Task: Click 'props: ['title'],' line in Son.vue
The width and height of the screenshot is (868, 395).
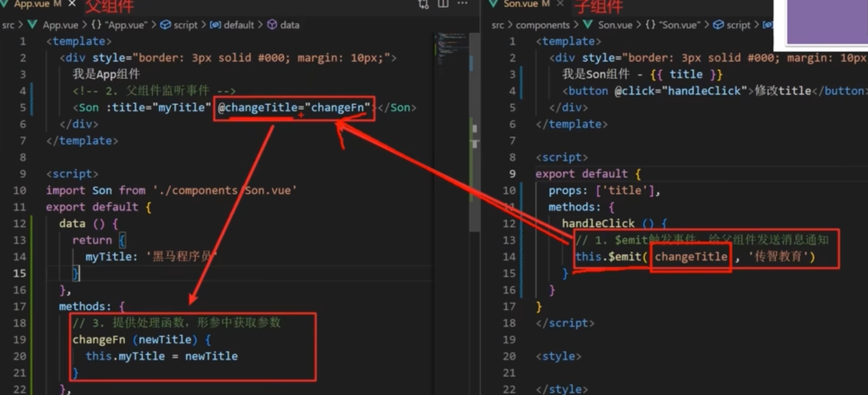Action: [605, 190]
